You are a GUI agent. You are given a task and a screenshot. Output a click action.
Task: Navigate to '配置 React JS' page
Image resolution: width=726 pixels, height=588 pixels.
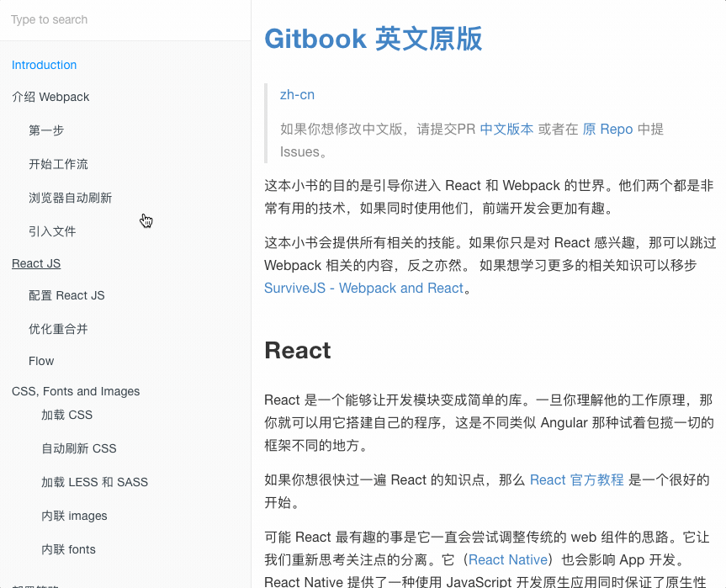[x=66, y=295]
